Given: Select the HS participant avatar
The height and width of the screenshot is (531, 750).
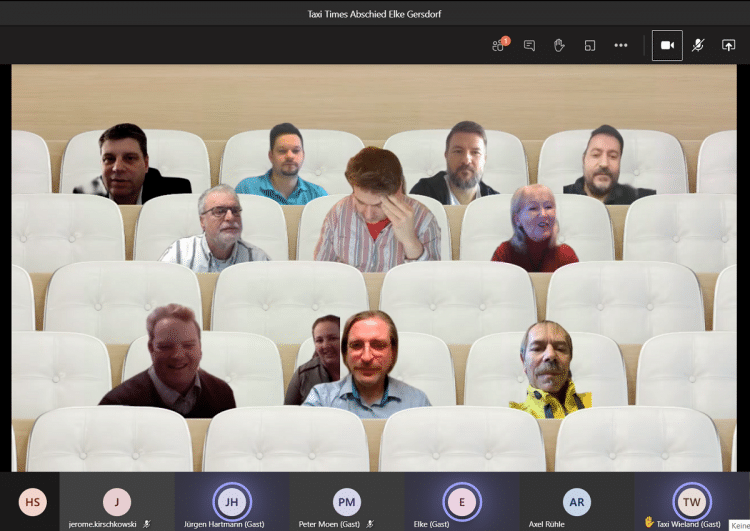Looking at the screenshot, I should click(x=33, y=501).
